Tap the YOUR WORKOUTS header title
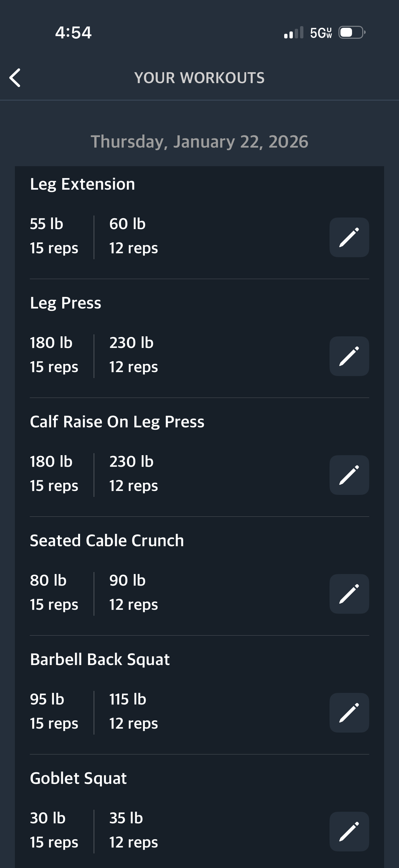Viewport: 399px width, 868px height. 199,78
